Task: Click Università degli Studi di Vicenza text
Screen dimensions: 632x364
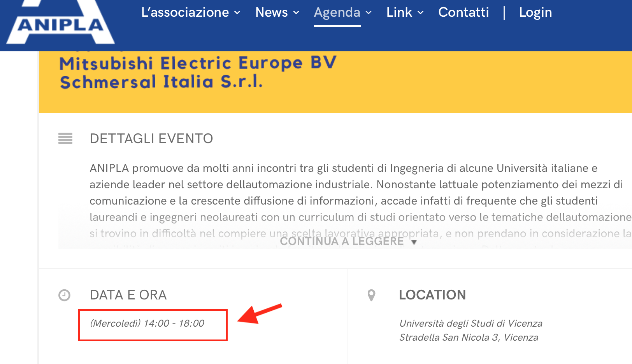Action: tap(470, 324)
